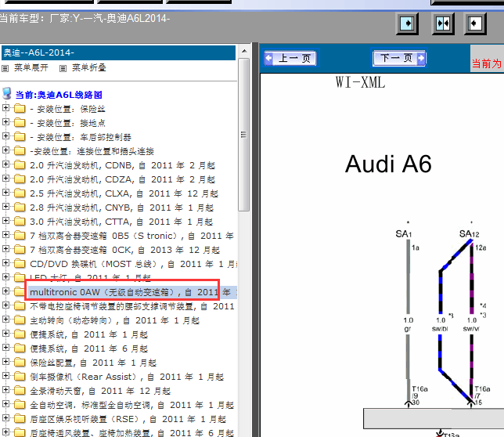Select 不带电控座椅调节装置的腰部支撑调节装置 item
Screen dimensions: 504x437
(x=131, y=306)
